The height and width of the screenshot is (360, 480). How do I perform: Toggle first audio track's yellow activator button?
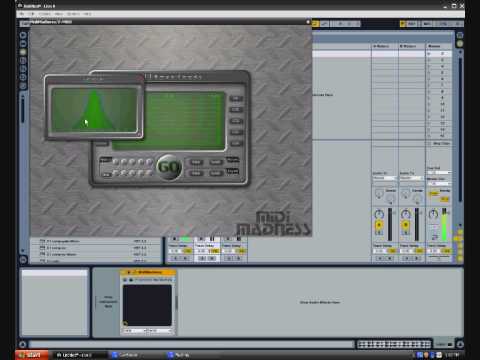(379, 225)
